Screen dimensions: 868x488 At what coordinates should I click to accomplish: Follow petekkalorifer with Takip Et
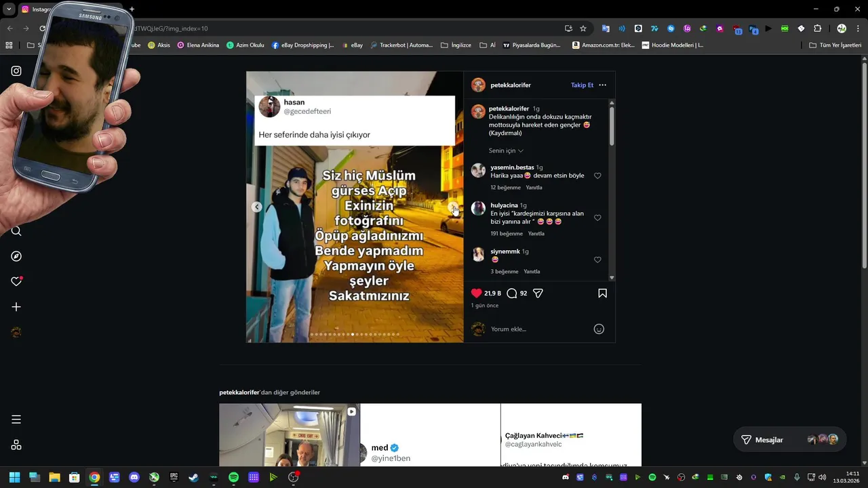(x=582, y=85)
